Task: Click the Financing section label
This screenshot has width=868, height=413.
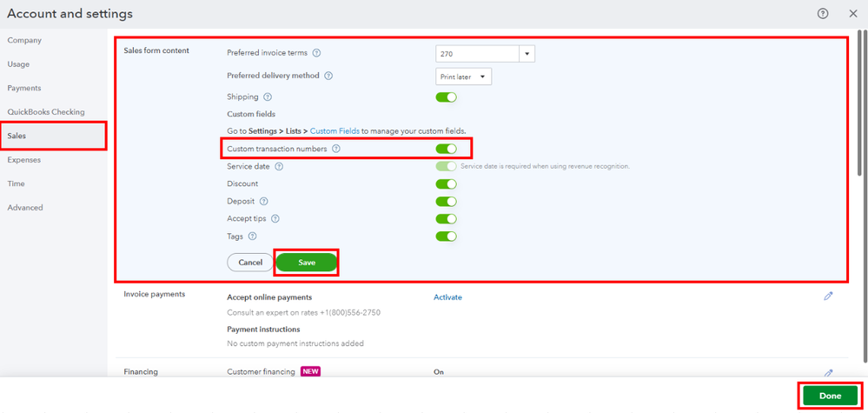Action: 141,371
